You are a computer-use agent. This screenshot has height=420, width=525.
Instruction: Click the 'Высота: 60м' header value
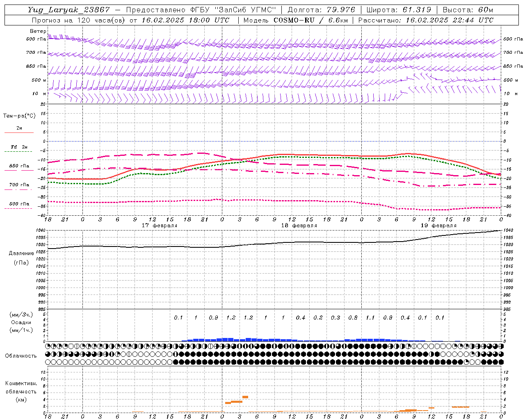pyautogui.click(x=468, y=10)
